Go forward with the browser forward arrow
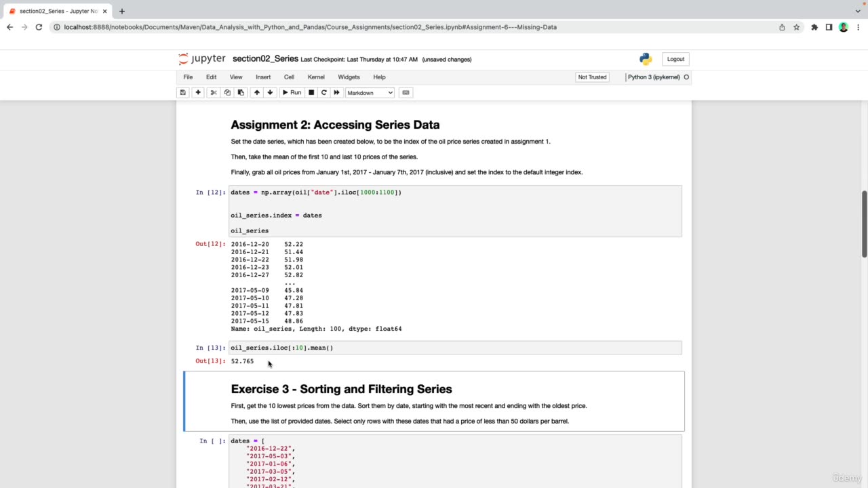The image size is (868, 488). tap(24, 27)
